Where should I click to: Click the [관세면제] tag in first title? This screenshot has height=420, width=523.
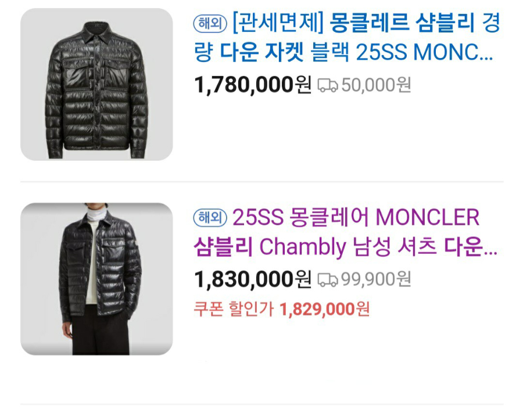pos(278,24)
